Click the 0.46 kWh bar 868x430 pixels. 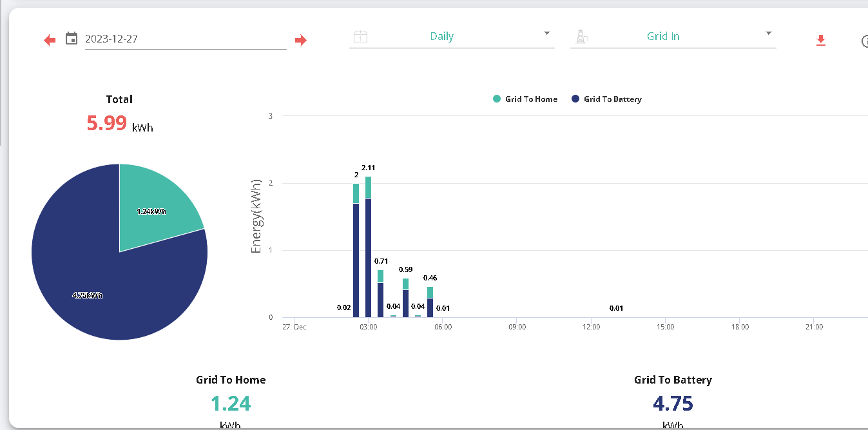coord(430,302)
